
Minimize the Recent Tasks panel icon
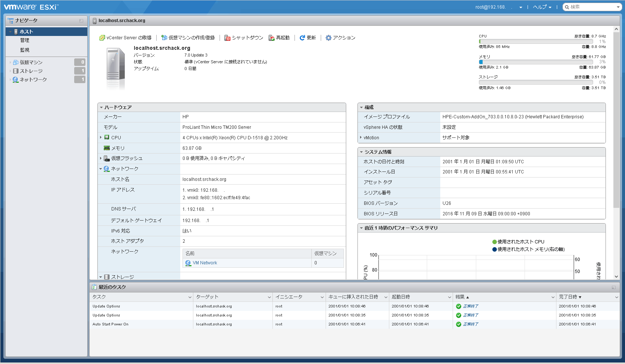pos(614,288)
